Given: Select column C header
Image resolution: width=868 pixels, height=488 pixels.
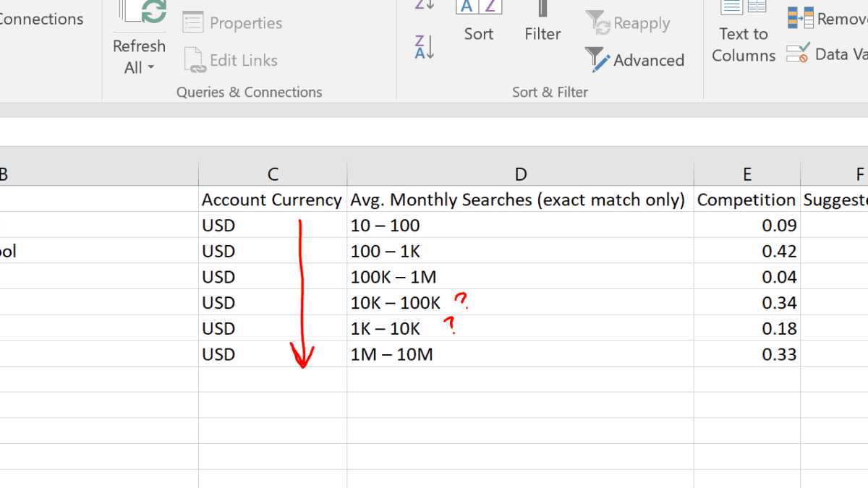Looking at the screenshot, I should click(273, 174).
